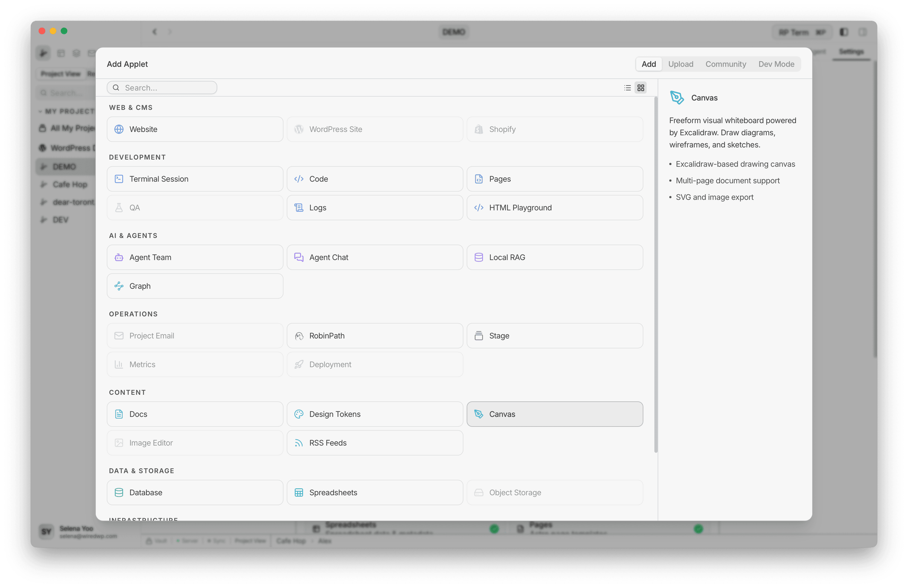This screenshot has height=588, width=908.
Task: Collapse the My Projects section chevron
Action: pyautogui.click(x=41, y=112)
